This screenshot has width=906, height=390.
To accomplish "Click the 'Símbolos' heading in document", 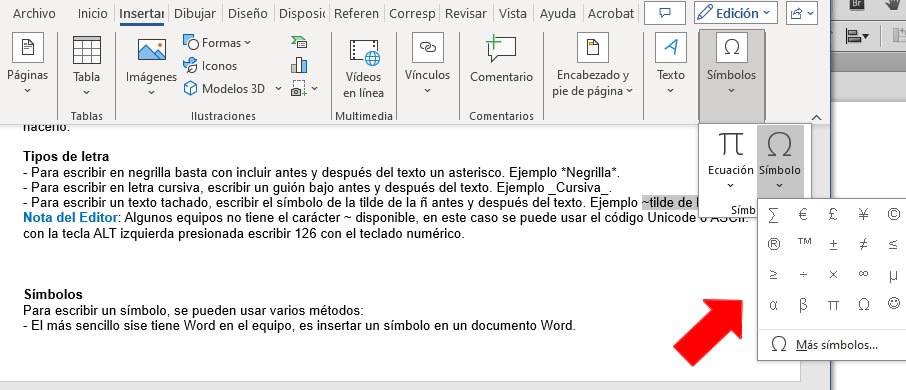I will pos(53,294).
